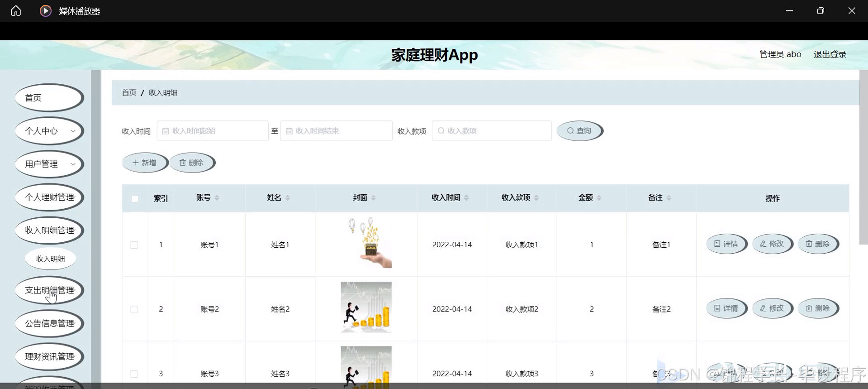This screenshot has width=868, height=389.
Task: Click the 索引 column header
Action: 161,198
